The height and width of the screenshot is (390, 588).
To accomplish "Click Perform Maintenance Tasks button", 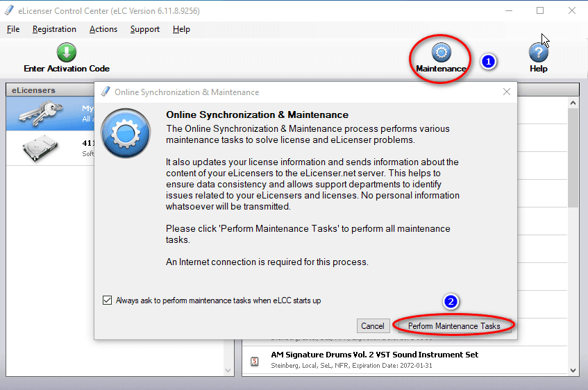I will (454, 326).
